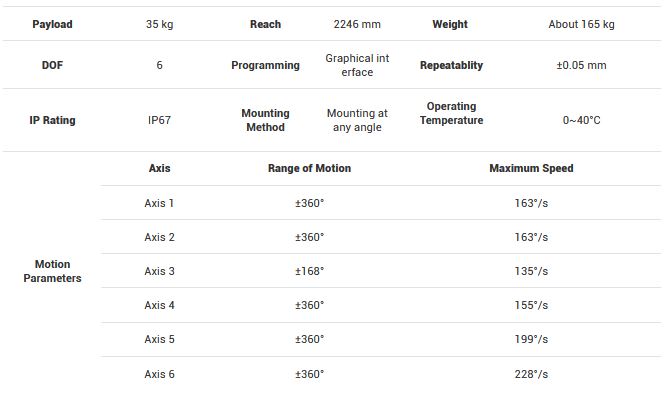Click the IP Rating label

52,120
